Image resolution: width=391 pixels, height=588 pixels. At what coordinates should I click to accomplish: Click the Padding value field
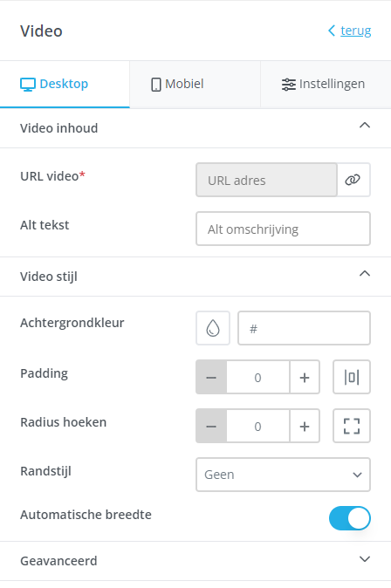[257, 377]
